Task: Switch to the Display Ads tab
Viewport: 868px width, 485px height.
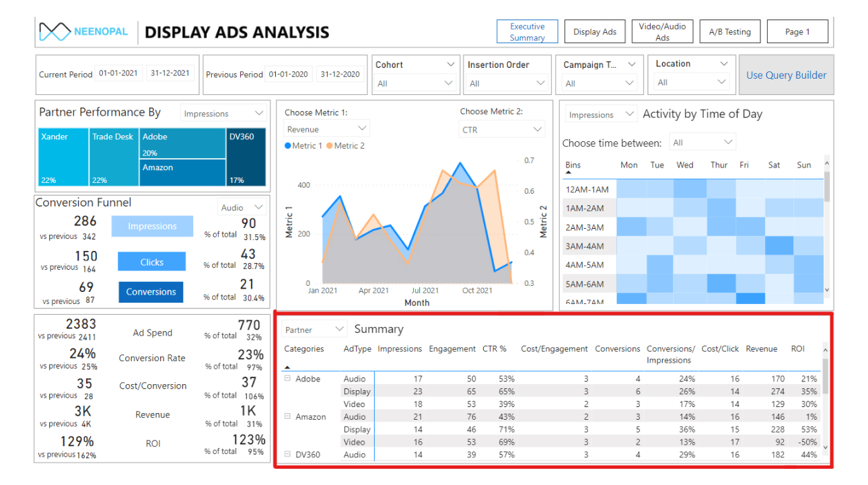Action: pyautogui.click(x=595, y=32)
